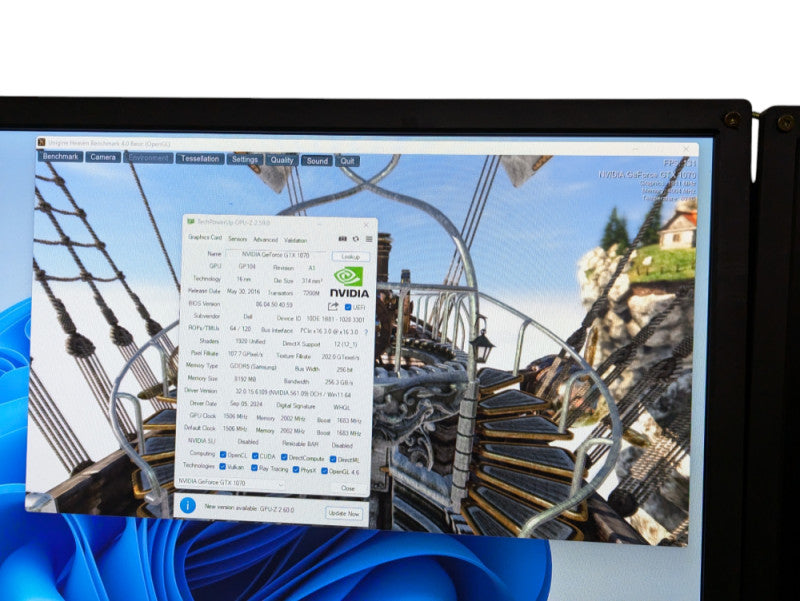Click the Driver Version value field

tap(293, 394)
